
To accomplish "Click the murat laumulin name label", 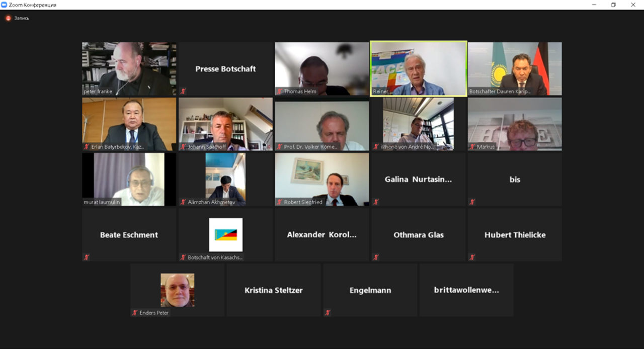I will pyautogui.click(x=102, y=202).
